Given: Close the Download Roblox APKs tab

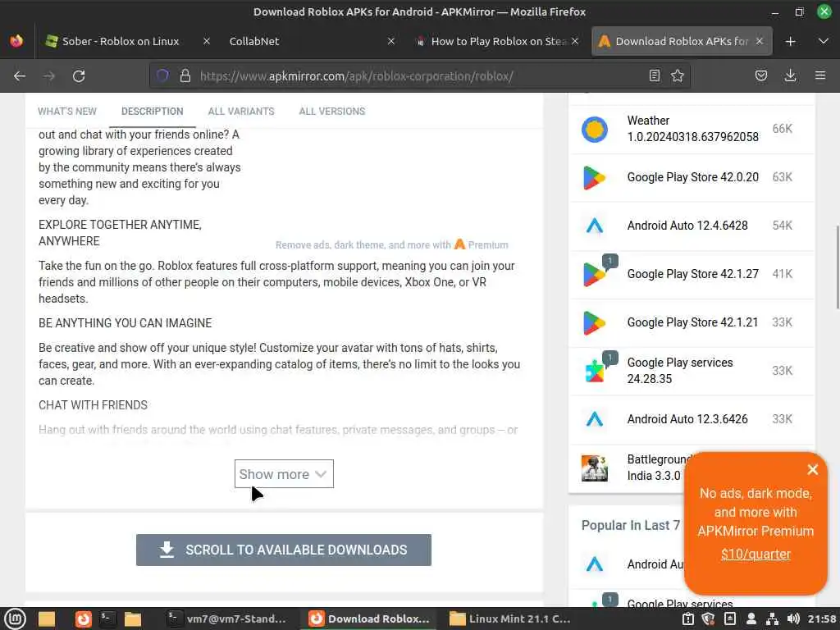Looking at the screenshot, I should (x=759, y=41).
